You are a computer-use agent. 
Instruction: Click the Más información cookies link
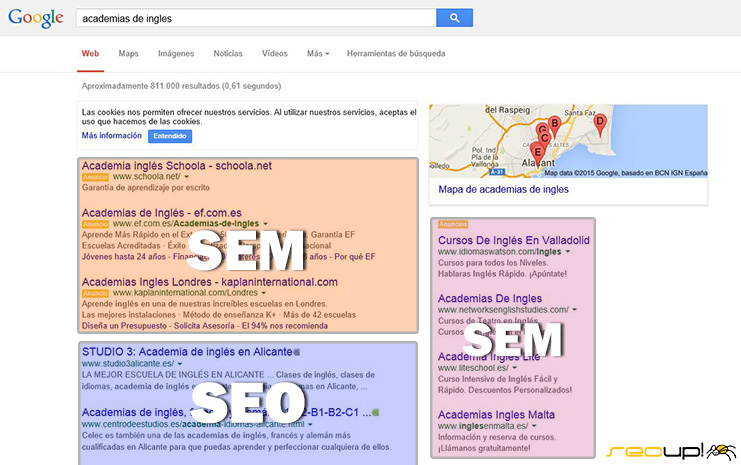[x=111, y=135]
